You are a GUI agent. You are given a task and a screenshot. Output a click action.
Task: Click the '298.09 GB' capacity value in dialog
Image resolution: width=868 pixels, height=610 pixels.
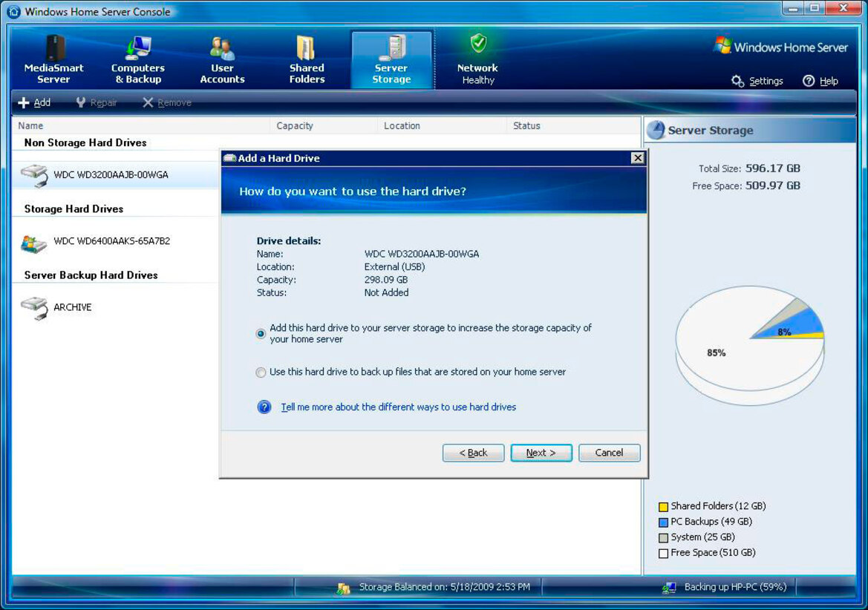386,280
